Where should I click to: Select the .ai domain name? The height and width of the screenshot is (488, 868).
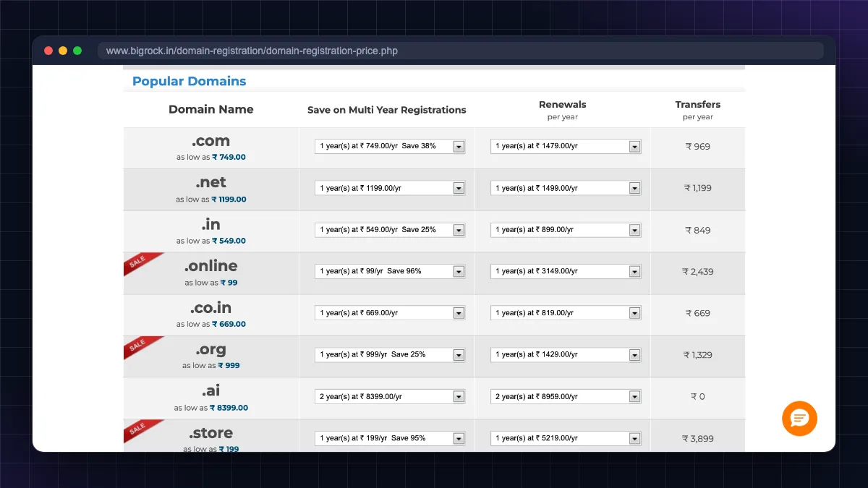click(211, 391)
